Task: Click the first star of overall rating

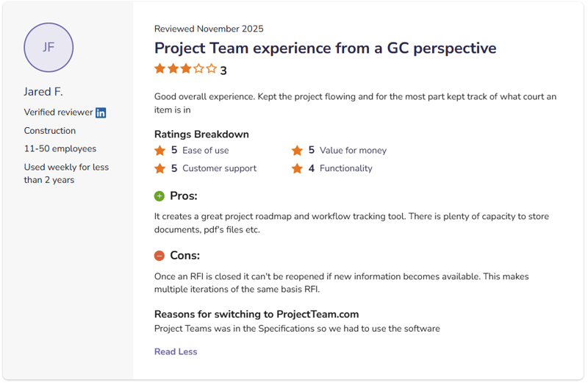Action: [159, 69]
